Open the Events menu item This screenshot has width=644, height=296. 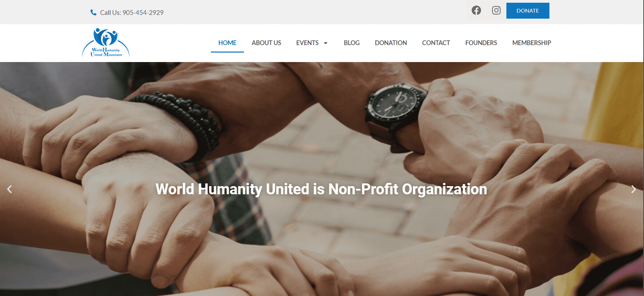pyautogui.click(x=307, y=43)
